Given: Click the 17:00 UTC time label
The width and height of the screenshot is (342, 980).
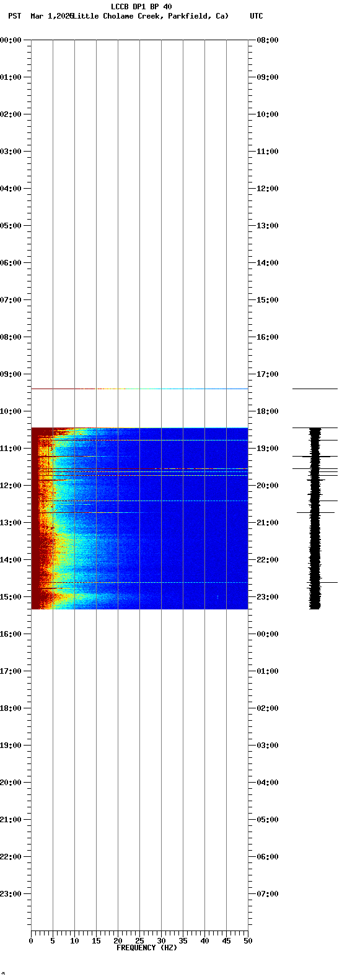Looking at the screenshot, I should coord(268,374).
